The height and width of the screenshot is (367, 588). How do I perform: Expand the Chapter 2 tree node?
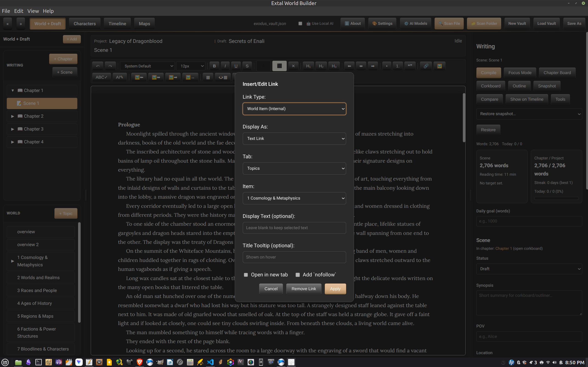point(13,116)
